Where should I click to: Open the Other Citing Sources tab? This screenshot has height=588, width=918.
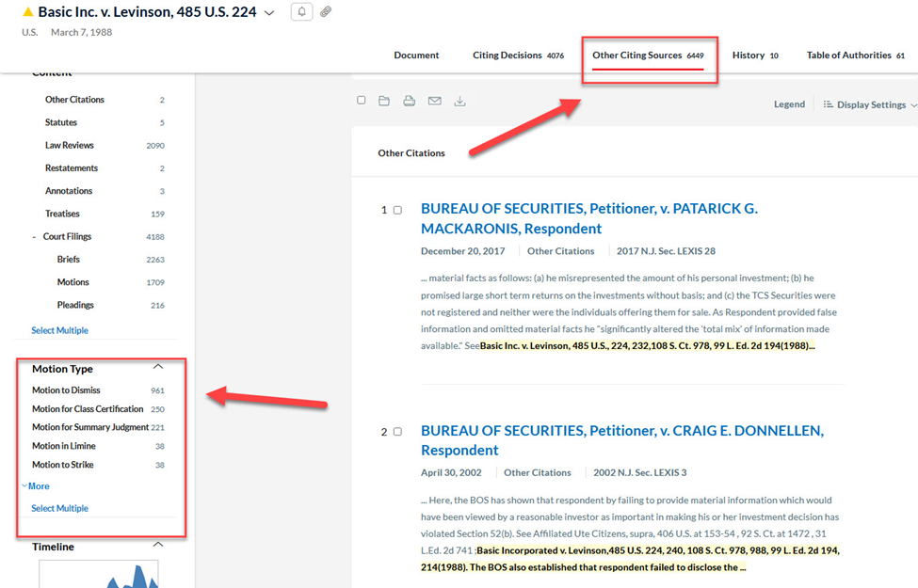point(648,55)
